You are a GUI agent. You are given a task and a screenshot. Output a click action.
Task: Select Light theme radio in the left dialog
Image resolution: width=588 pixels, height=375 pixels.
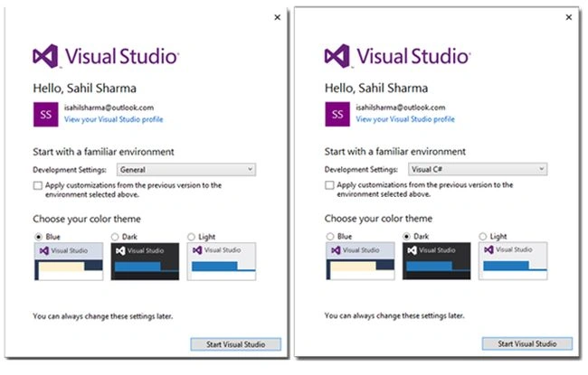tap(191, 237)
